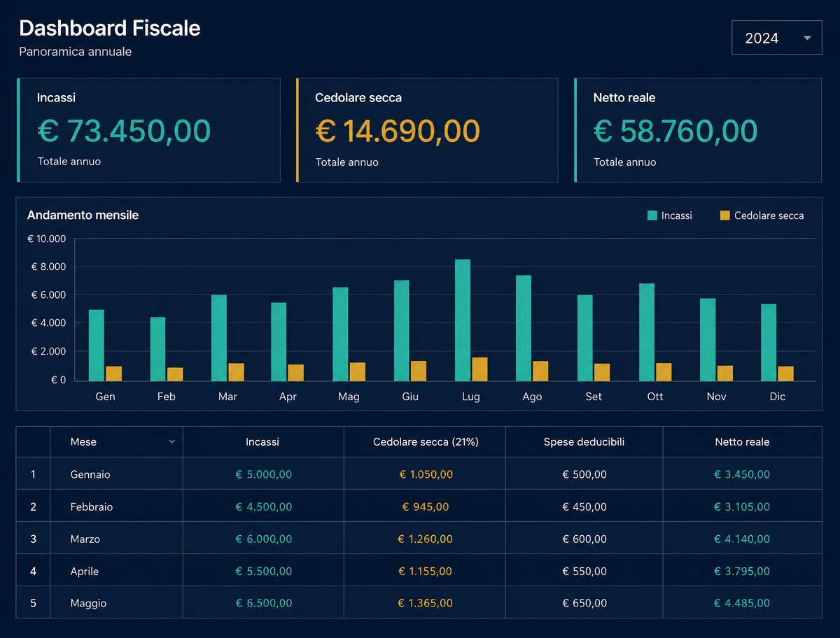Viewport: 840px width, 638px height.
Task: Select the Febbraio row label
Action: (92, 506)
